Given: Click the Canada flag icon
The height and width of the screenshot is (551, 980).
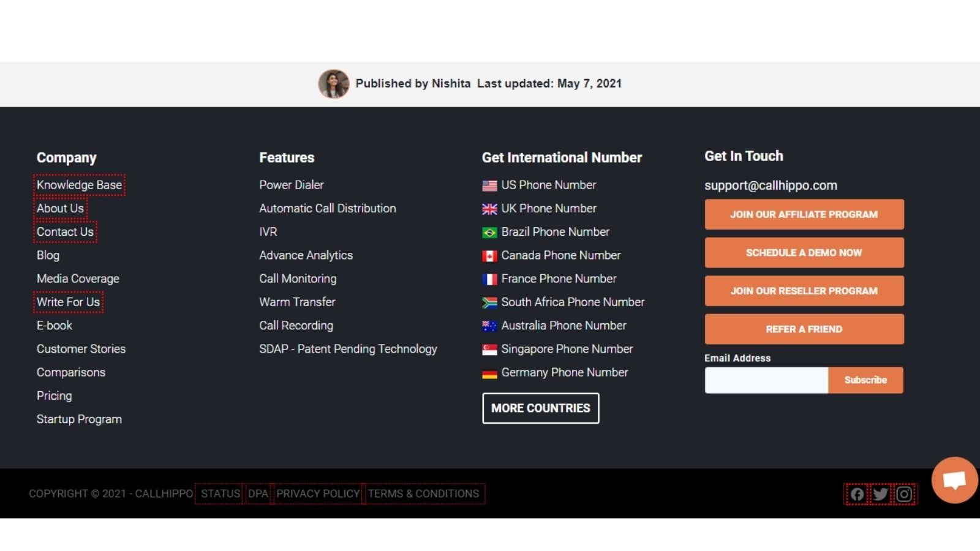Looking at the screenshot, I should (x=489, y=256).
